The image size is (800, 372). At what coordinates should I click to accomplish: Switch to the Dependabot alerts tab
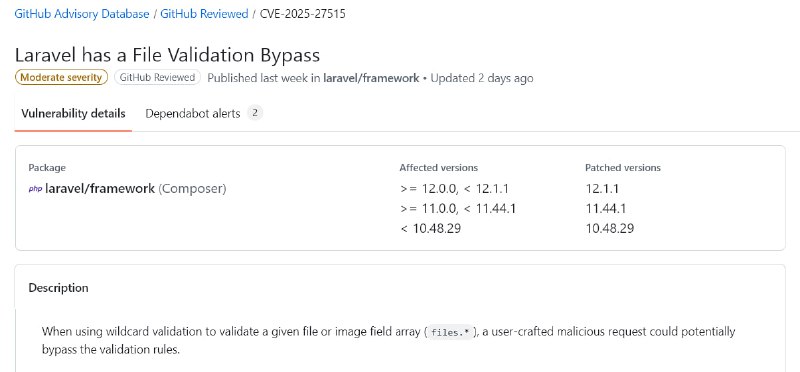pyautogui.click(x=204, y=113)
